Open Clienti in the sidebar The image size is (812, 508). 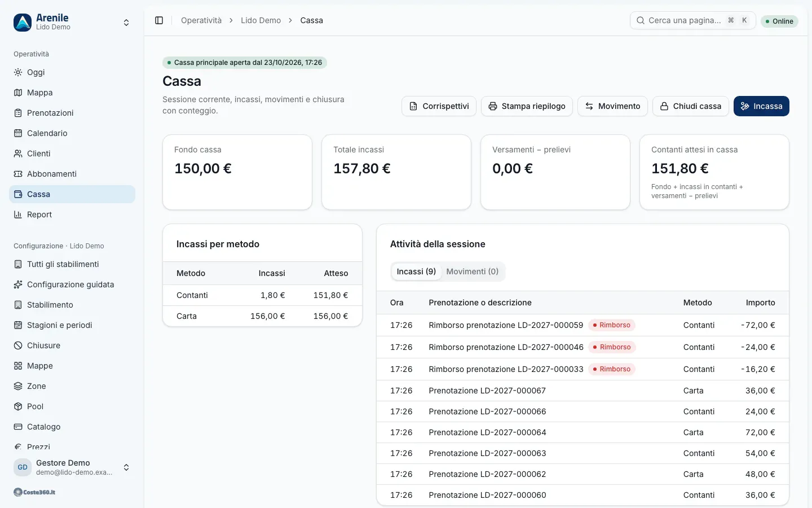(72, 154)
